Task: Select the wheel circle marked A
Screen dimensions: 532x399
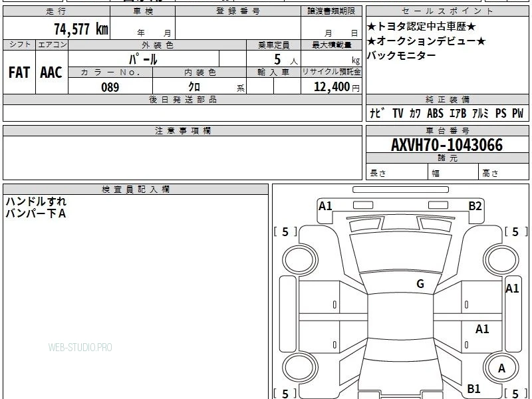Action: (x=501, y=368)
